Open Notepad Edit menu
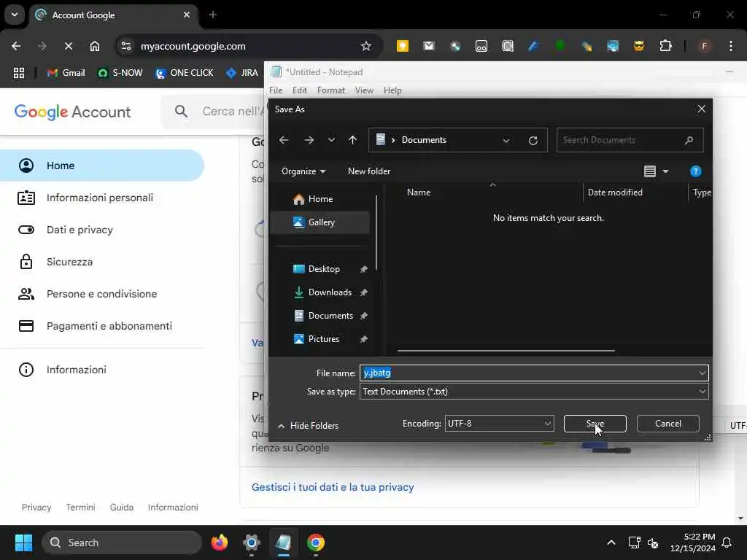This screenshot has height=560, width=747. pyautogui.click(x=300, y=90)
